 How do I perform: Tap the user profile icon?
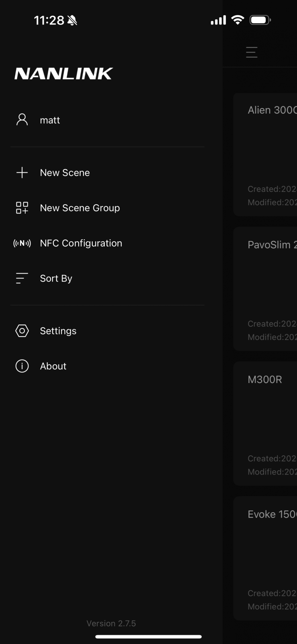click(22, 120)
